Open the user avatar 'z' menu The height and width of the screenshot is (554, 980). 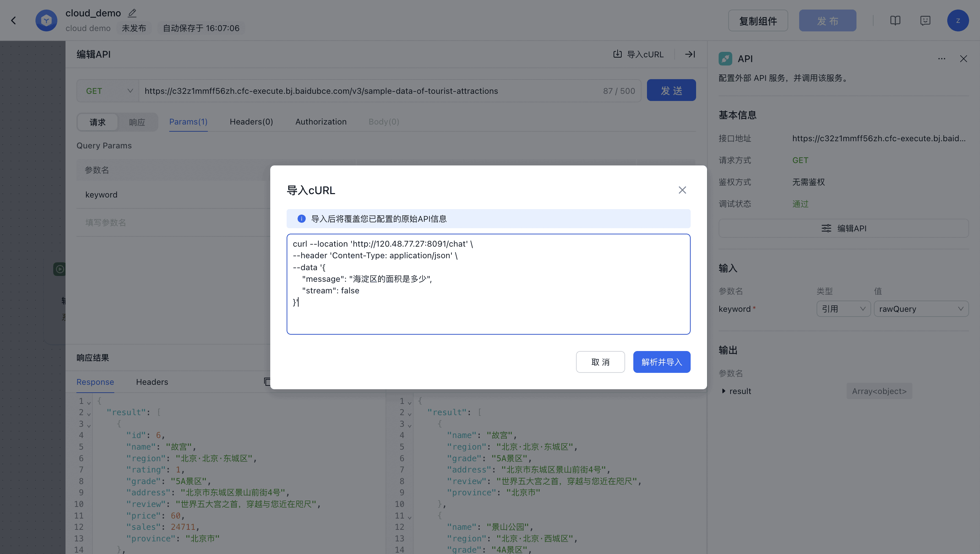pyautogui.click(x=958, y=20)
